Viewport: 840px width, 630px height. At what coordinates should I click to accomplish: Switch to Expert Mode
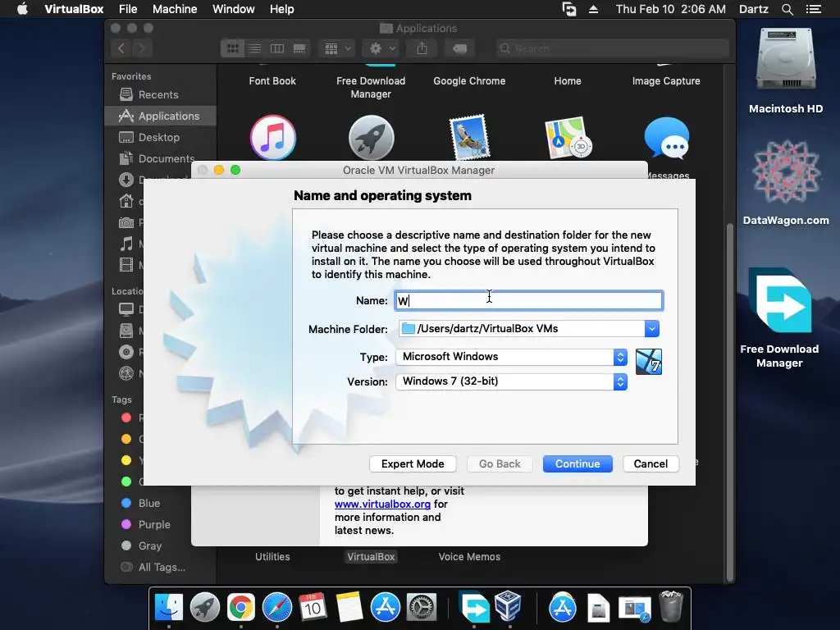[x=413, y=464]
